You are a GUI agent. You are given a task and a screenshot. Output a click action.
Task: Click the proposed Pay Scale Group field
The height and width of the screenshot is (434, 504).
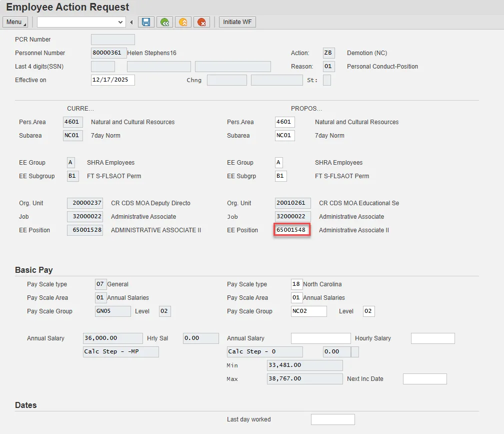(308, 311)
